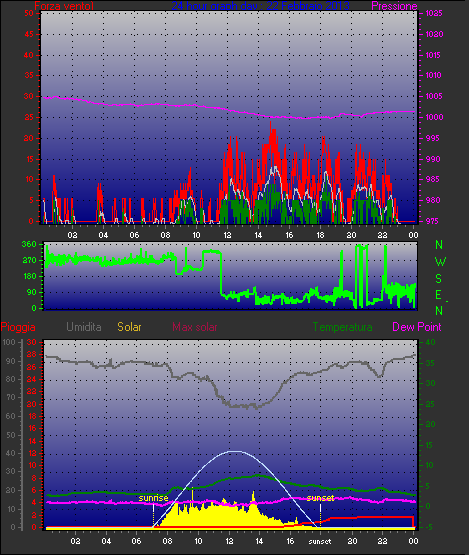
Task: Select humidity axis value 50
Action: [11, 435]
